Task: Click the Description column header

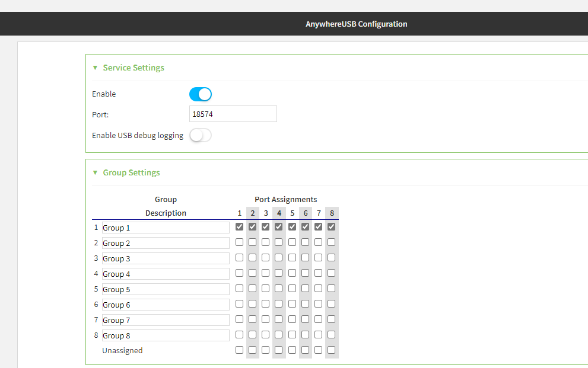Action: tap(166, 213)
